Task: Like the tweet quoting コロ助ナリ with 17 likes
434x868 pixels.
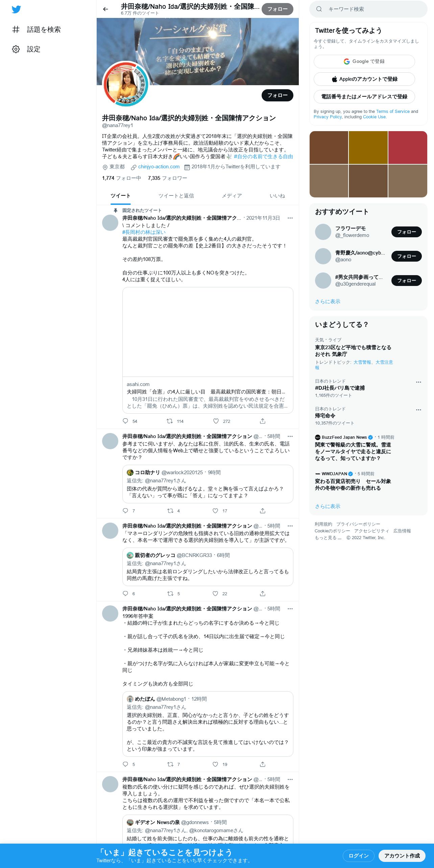Action: [x=215, y=510]
